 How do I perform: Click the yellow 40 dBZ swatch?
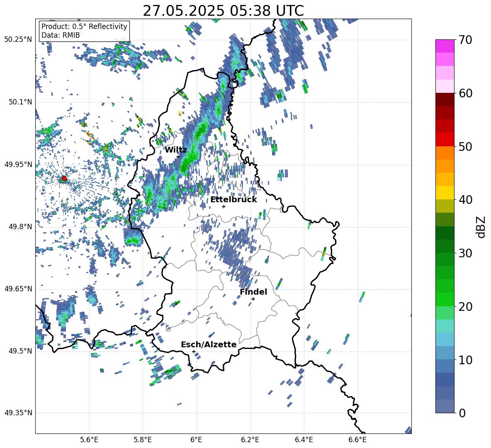[445, 193]
